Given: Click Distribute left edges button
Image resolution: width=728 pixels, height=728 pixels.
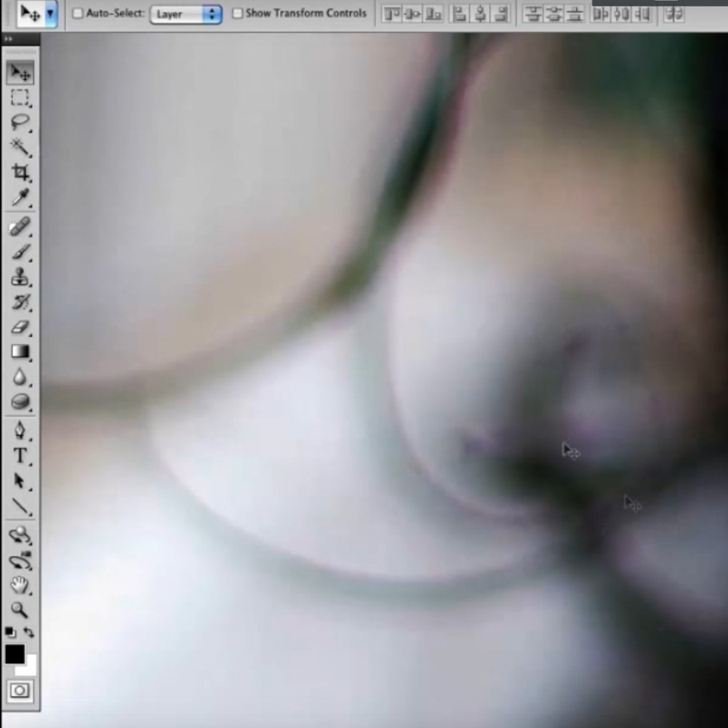Looking at the screenshot, I should (601, 14).
